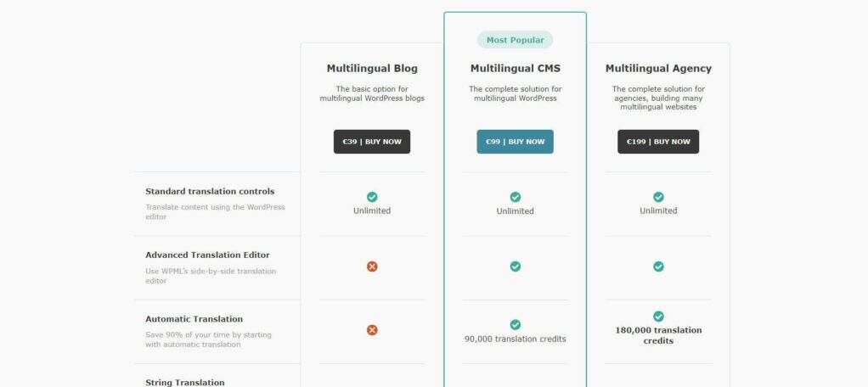868x387 pixels.
Task: Click the Advanced Translation Editor feature label
Action: click(x=206, y=255)
